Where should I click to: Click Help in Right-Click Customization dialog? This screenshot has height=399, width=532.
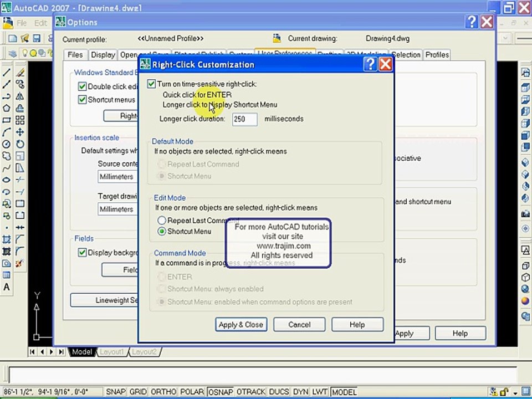[357, 325]
